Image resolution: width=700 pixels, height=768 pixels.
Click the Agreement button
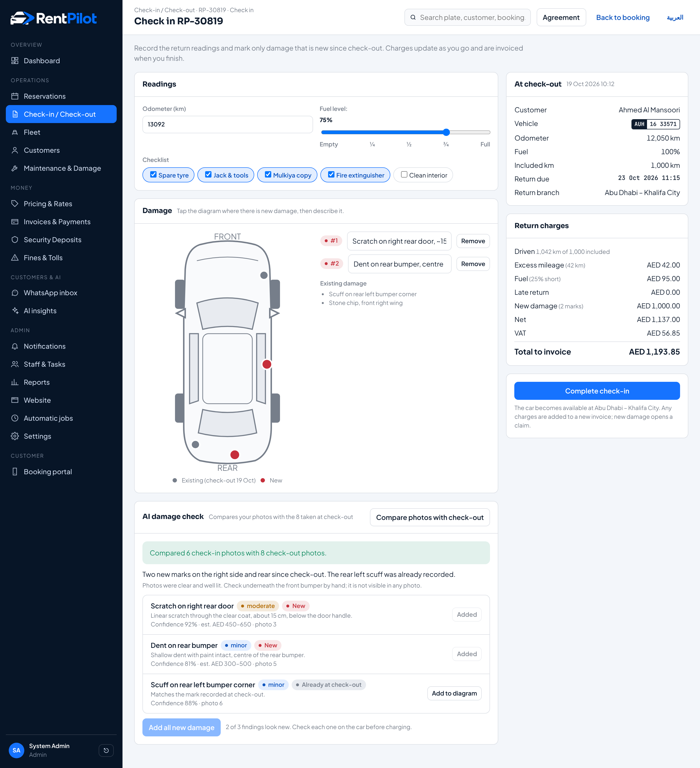(x=561, y=17)
